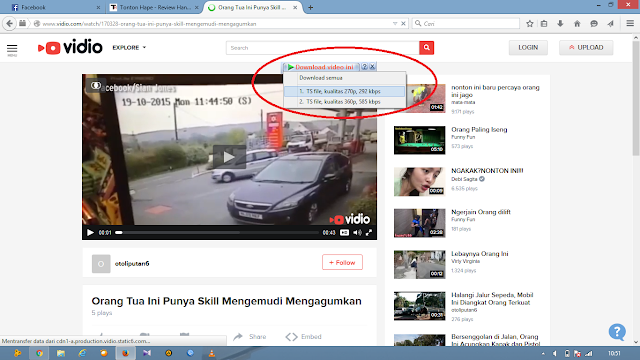Open the bookmarks list icon
Image resolution: width=640 pixels, height=360 pixels.
(544, 24)
